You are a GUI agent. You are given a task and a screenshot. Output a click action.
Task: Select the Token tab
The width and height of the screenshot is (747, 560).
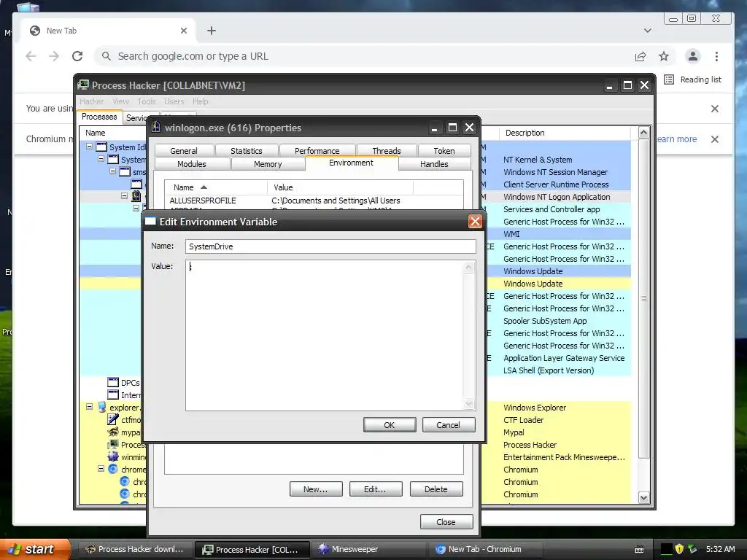(444, 150)
